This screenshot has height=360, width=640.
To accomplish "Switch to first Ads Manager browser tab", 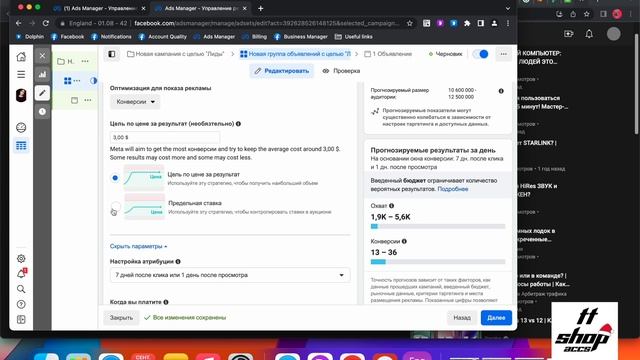I will pos(100,8).
